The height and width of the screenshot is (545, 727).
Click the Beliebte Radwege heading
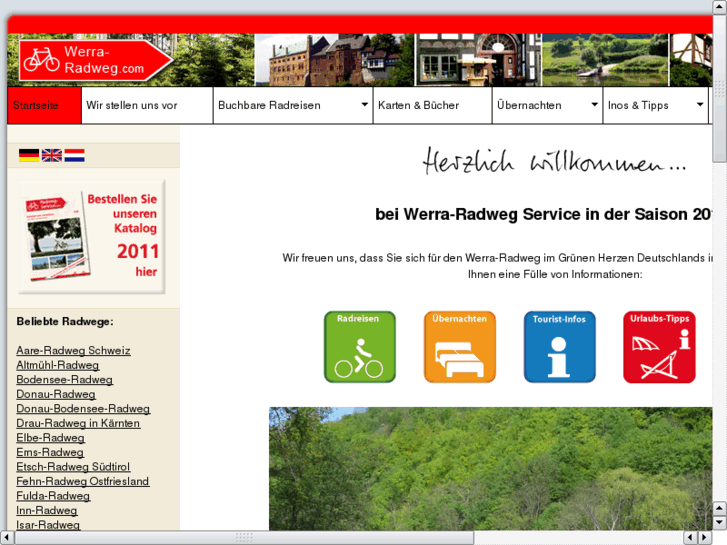point(65,321)
